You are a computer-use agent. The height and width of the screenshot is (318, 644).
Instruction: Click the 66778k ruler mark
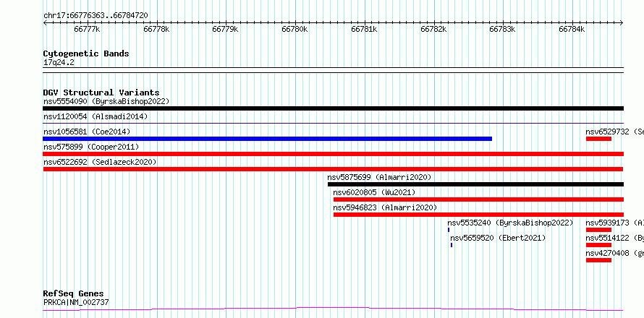(156, 30)
